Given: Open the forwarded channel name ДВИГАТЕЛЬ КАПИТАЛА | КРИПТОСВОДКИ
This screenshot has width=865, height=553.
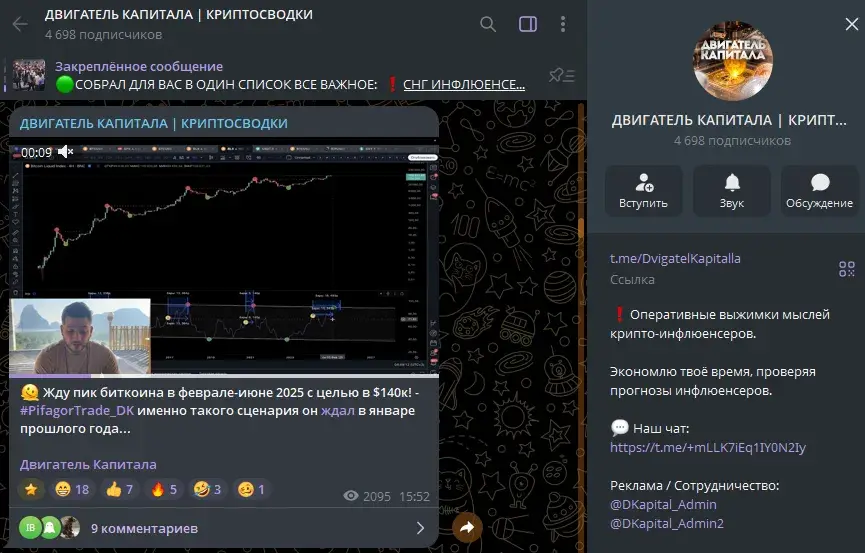Looking at the screenshot, I should 153,123.
